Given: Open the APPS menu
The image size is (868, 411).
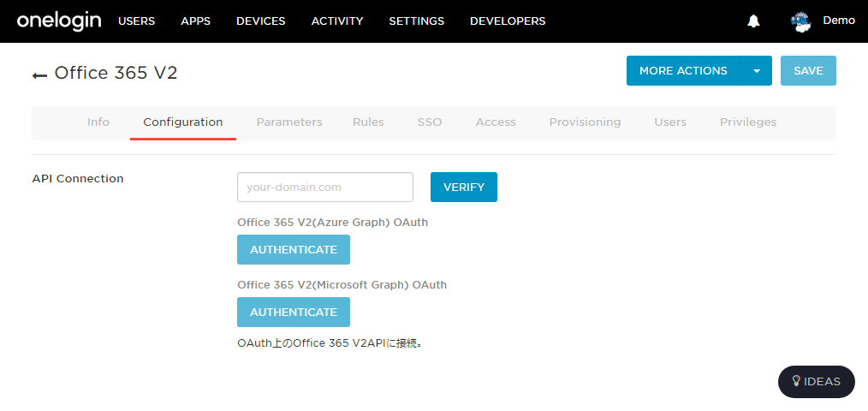Looking at the screenshot, I should pos(195,21).
